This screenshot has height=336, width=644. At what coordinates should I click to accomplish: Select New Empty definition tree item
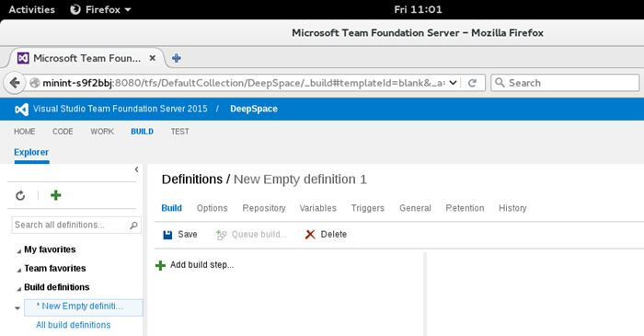[x=84, y=307]
